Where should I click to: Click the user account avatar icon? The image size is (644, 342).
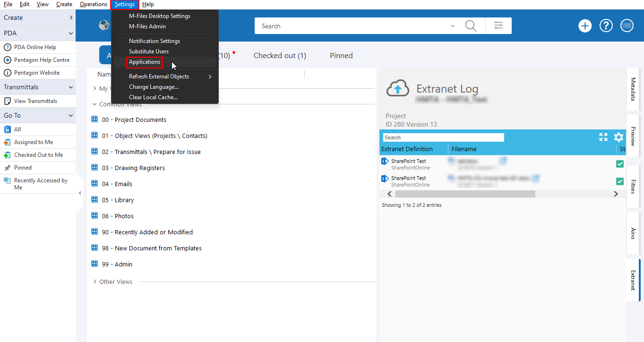pos(627,26)
